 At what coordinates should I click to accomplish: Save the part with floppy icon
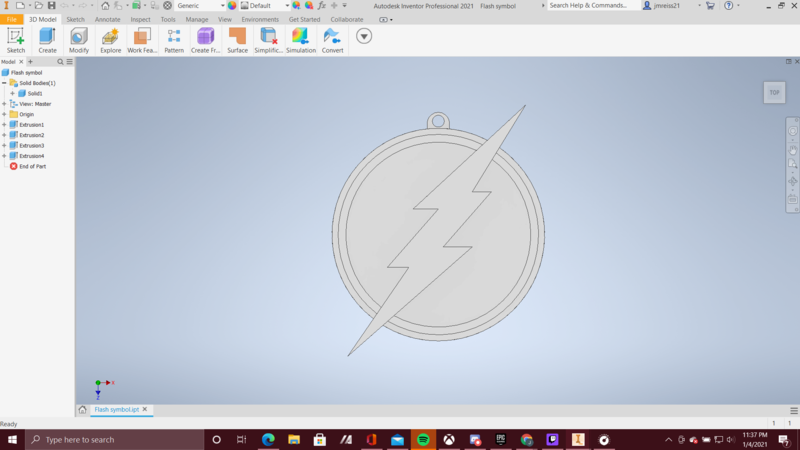tap(52, 6)
